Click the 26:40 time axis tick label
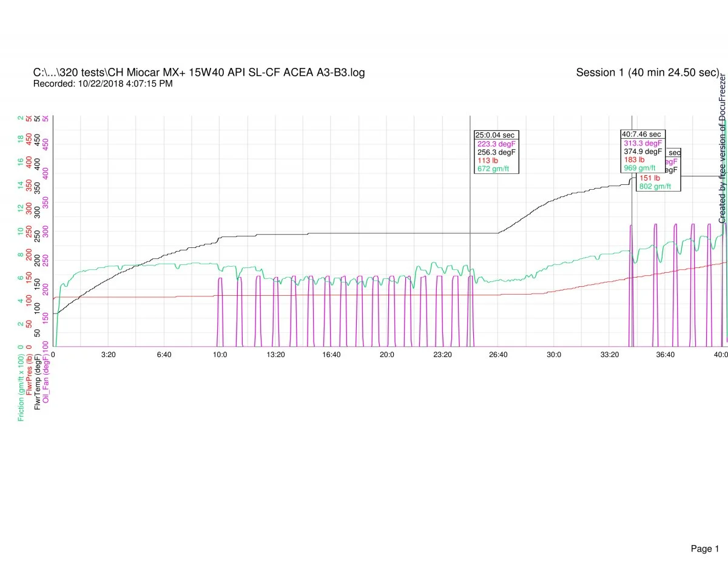Screen dimensions: 728x562 498,355
